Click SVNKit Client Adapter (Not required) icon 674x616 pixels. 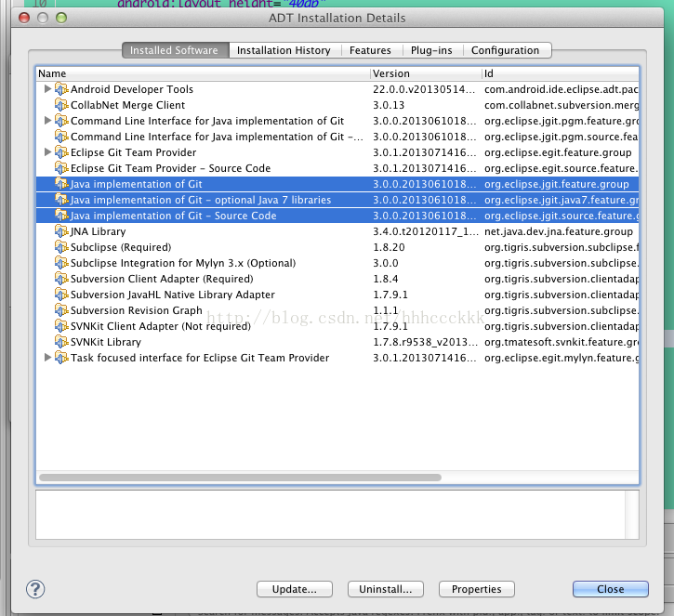pyautogui.click(x=61, y=326)
